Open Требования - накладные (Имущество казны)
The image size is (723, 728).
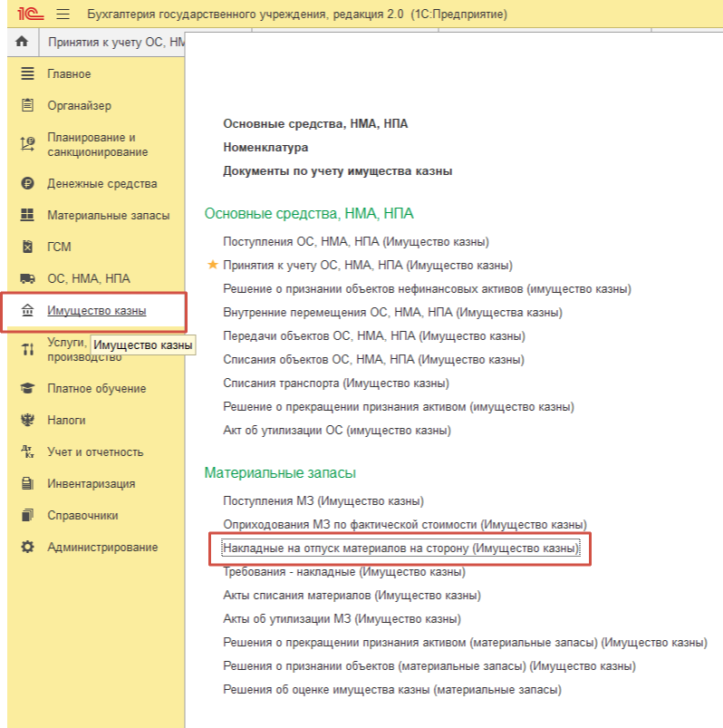point(344,571)
